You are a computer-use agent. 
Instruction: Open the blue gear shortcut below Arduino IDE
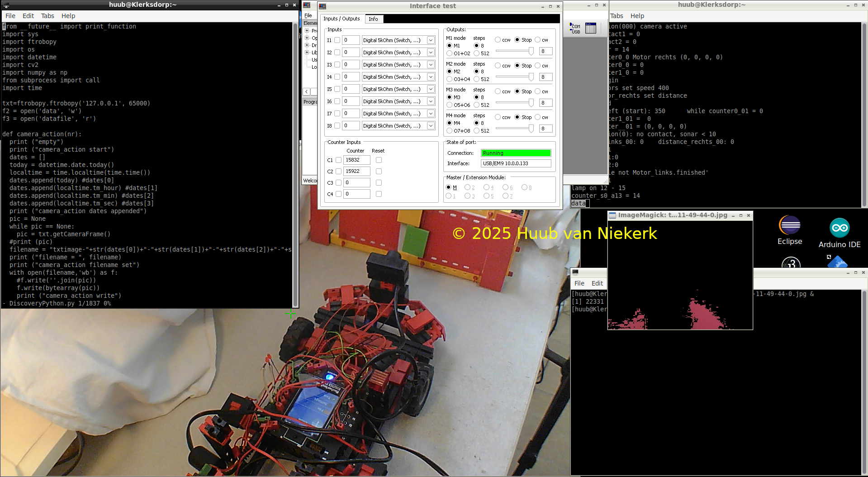click(x=836, y=262)
